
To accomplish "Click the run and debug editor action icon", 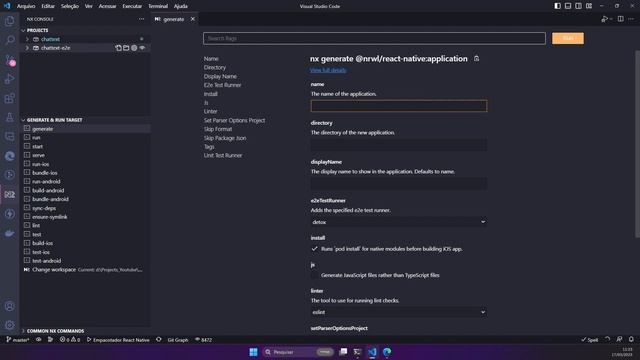I will point(604,19).
